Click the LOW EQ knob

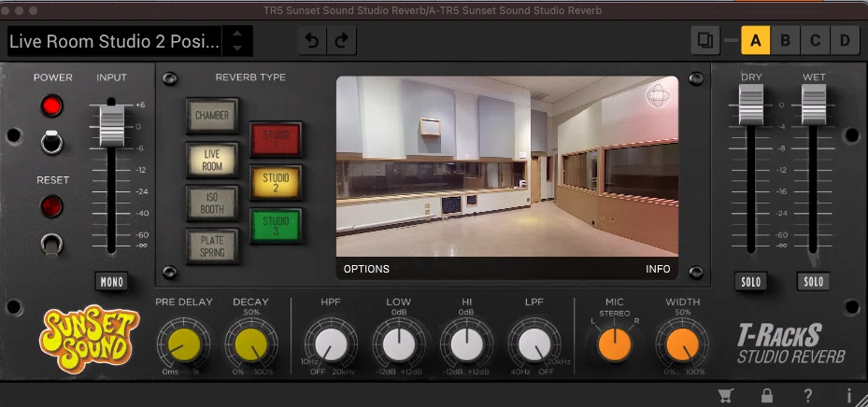pos(399,344)
